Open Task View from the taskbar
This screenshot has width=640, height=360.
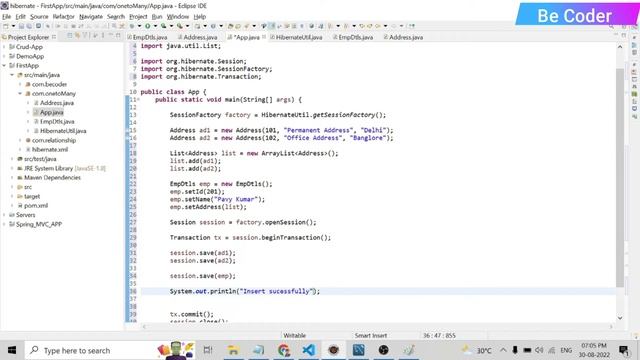(x=208, y=350)
